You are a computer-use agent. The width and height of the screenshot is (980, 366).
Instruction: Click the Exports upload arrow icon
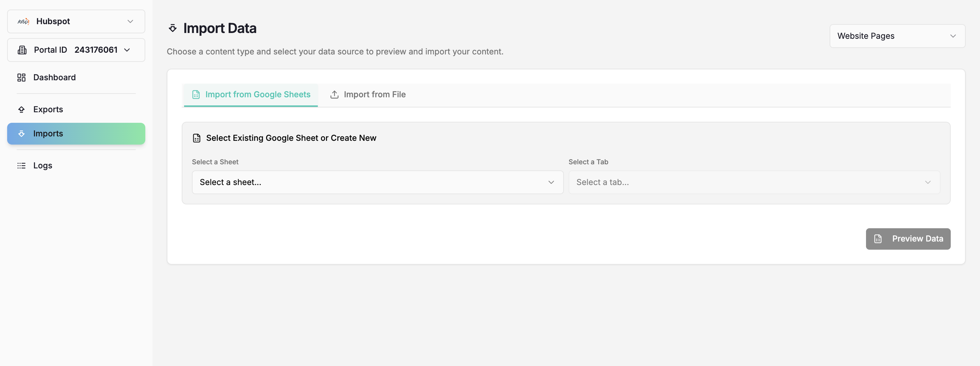21,110
